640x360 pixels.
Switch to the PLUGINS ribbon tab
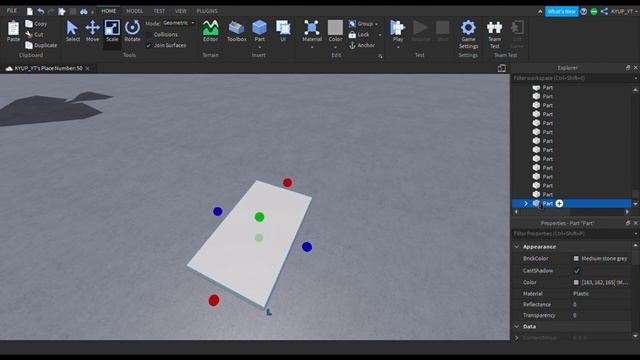tap(207, 11)
